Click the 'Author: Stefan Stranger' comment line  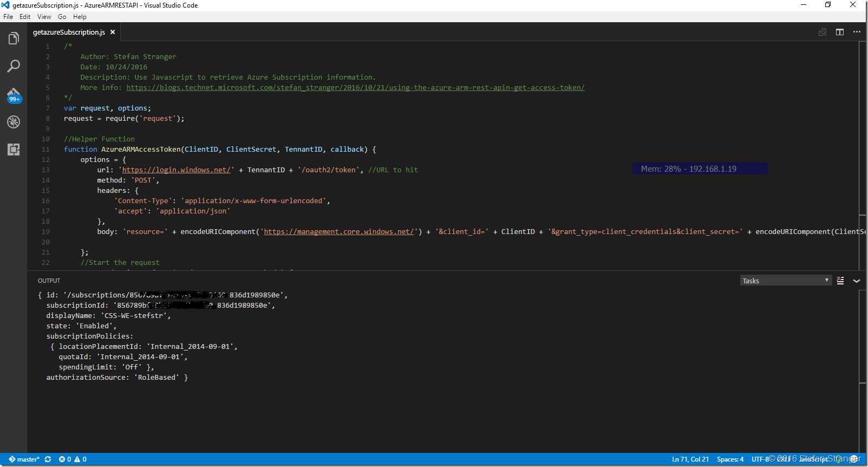pos(128,56)
